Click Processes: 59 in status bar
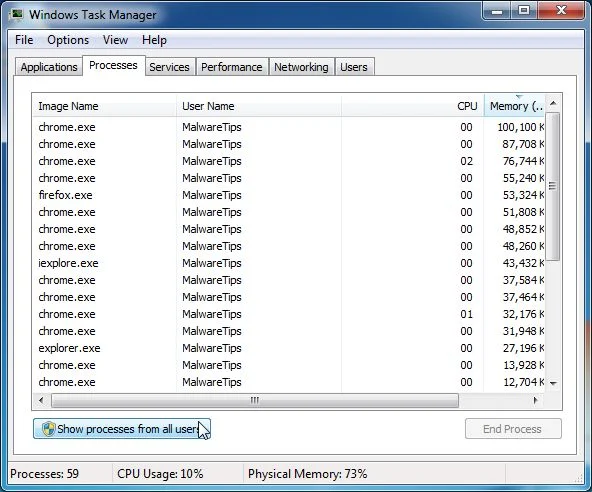The width and height of the screenshot is (592, 492). [45, 473]
